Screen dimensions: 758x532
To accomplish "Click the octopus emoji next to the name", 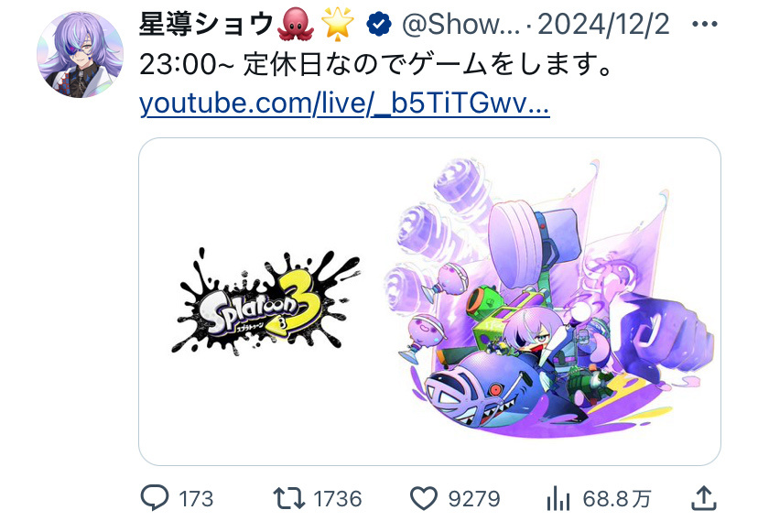I will click(296, 25).
